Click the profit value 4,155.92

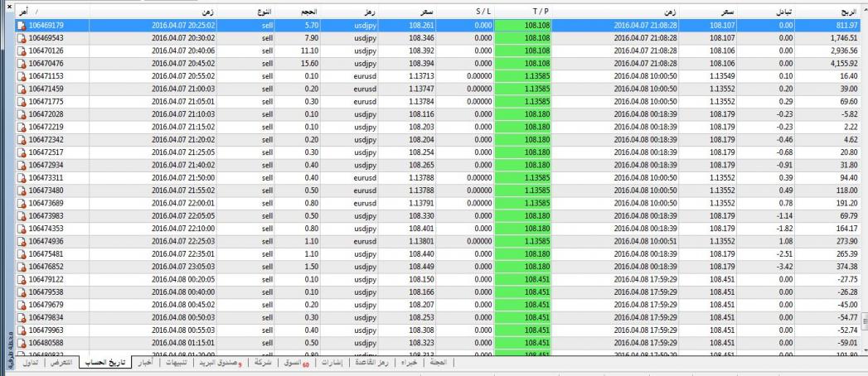pyautogui.click(x=844, y=64)
